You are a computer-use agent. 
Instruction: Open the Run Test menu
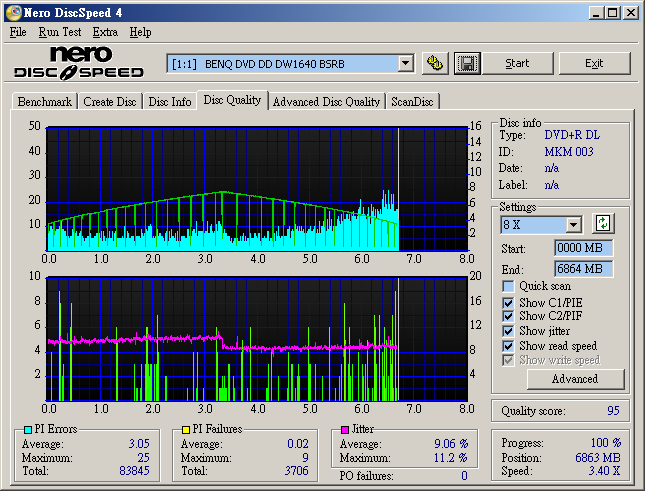[x=60, y=32]
